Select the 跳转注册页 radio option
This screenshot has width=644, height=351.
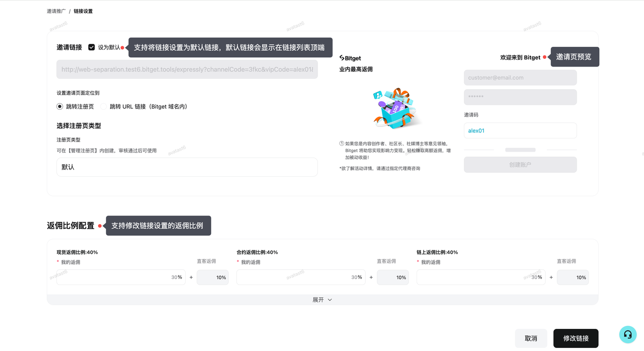tap(60, 106)
